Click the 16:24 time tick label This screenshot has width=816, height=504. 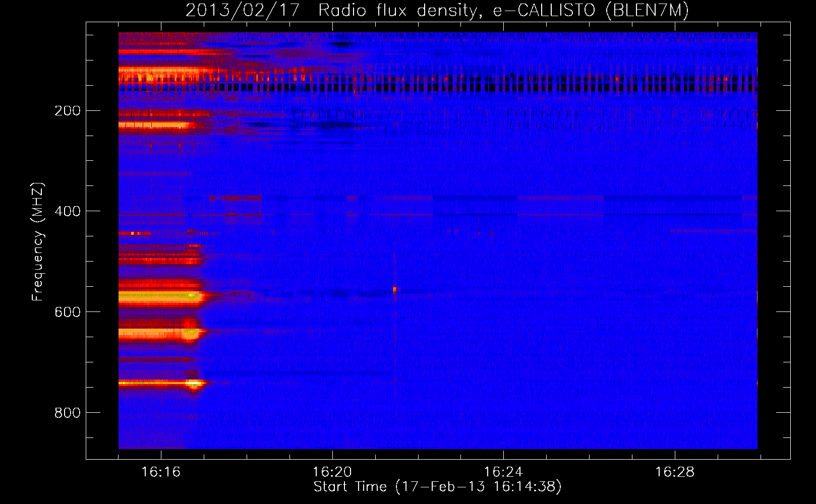tap(503, 472)
